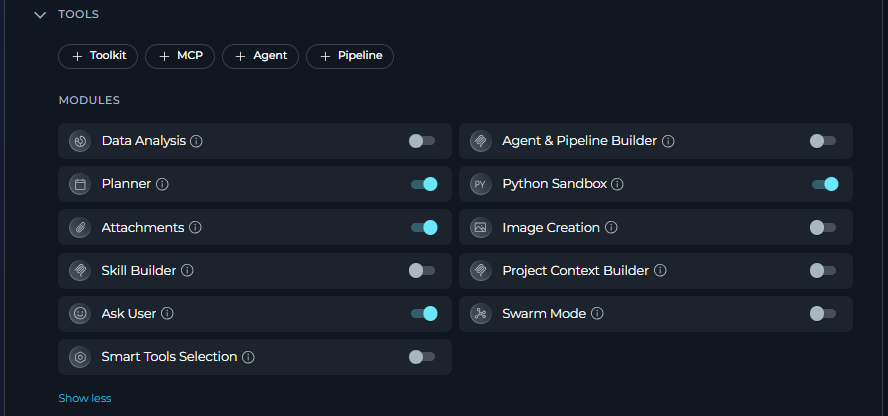Screen dimensions: 888x416
Task: Add a new Agent
Action: (x=261, y=56)
